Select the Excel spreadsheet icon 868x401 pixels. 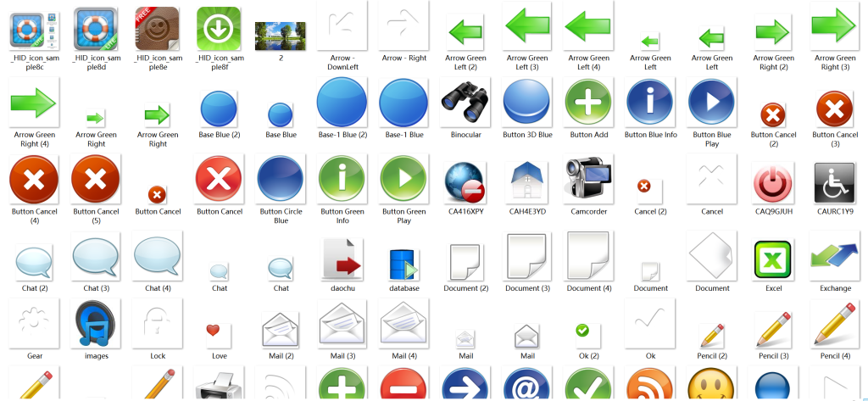(x=773, y=257)
